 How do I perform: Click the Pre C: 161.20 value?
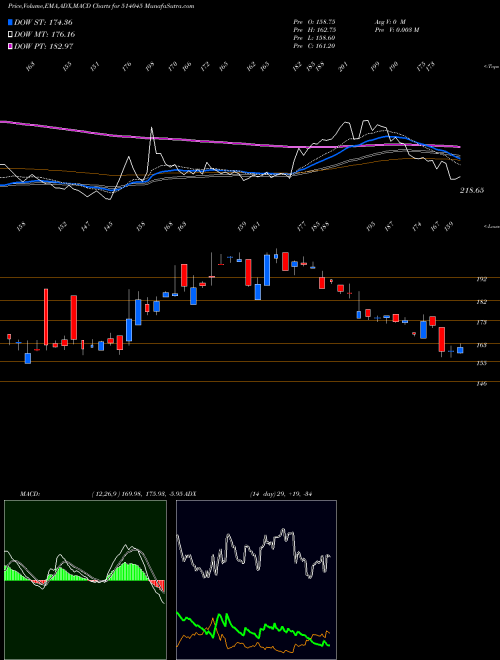click(x=314, y=46)
